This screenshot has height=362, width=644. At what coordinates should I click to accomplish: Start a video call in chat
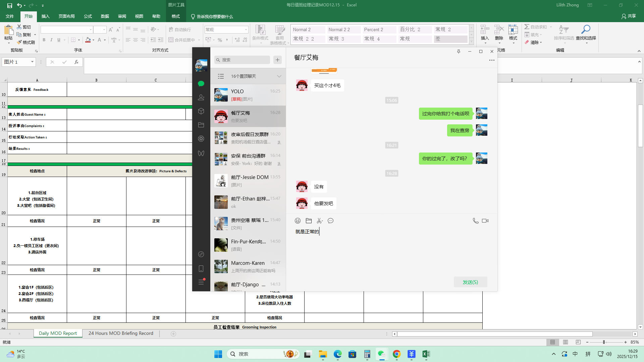pyautogui.click(x=485, y=221)
